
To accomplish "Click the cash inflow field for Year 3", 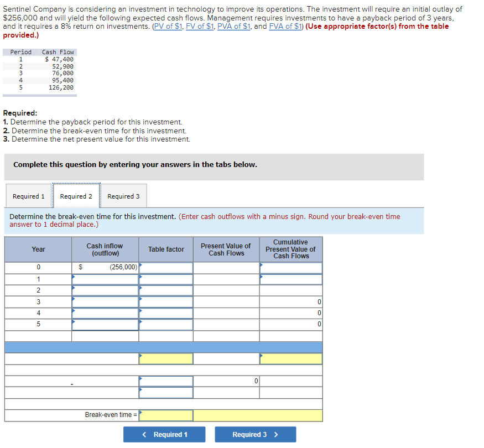I will (x=105, y=301).
